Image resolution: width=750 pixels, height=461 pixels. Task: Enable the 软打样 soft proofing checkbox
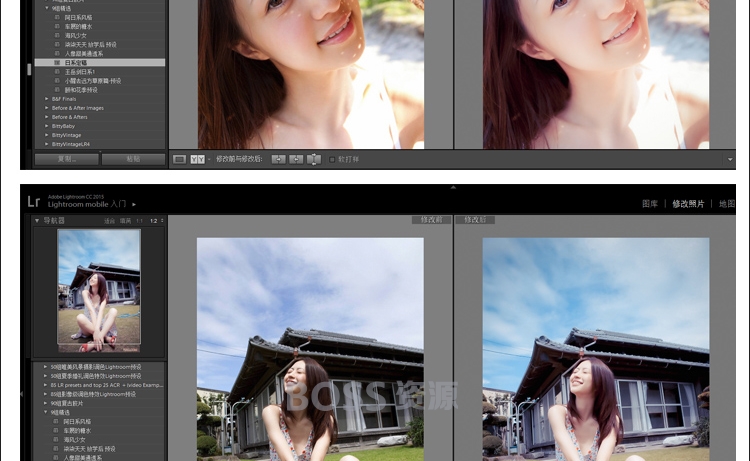(332, 159)
